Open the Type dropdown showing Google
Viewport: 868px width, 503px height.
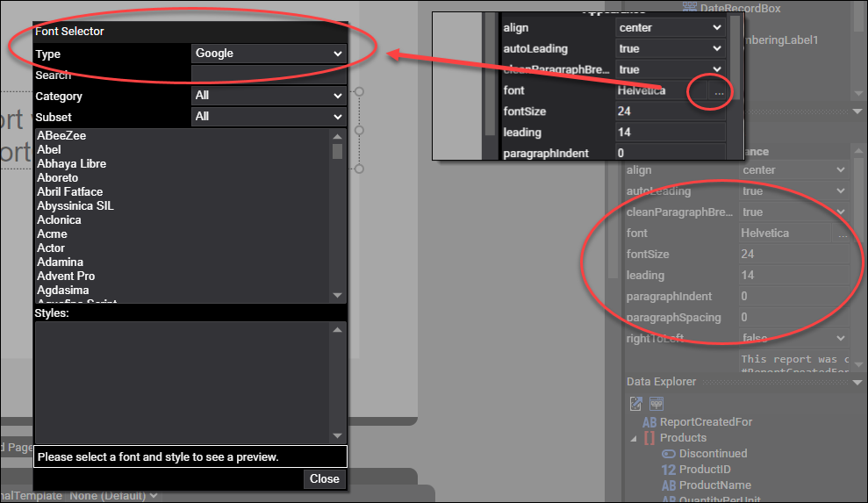pos(269,54)
